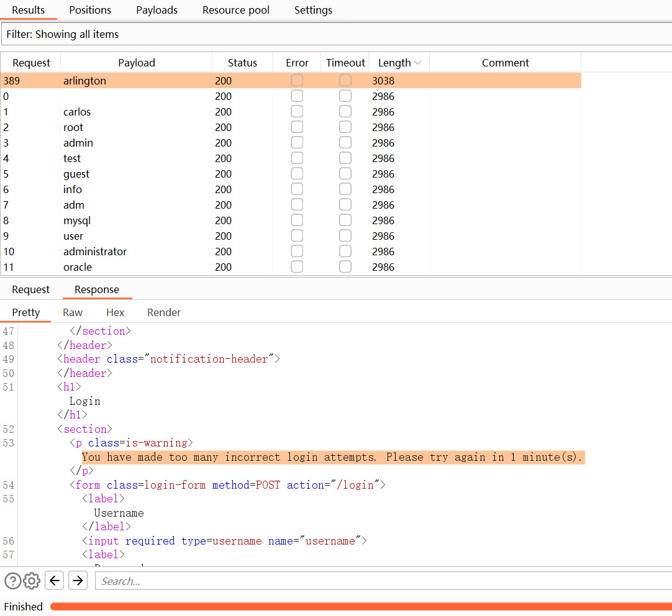This screenshot has width=672, height=616.
Task: Toggle Timeout checkbox for carlos row
Action: coord(345,112)
